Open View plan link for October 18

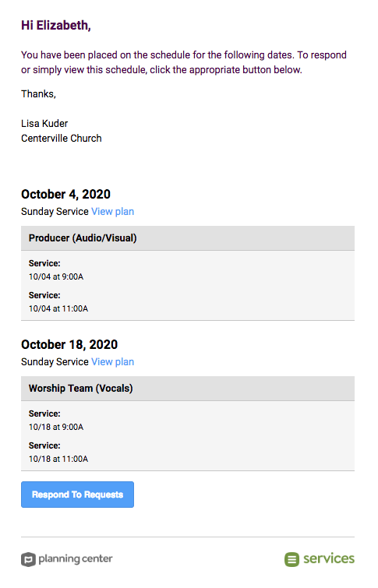[x=112, y=362]
